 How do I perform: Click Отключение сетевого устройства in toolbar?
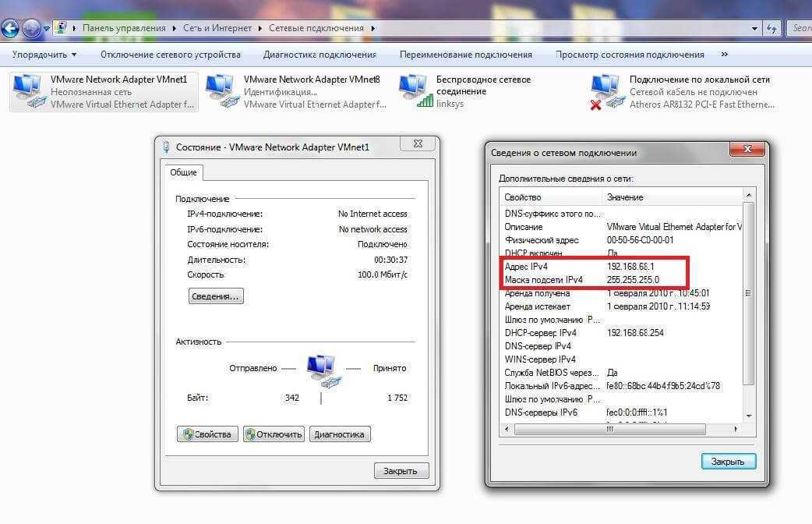tap(170, 55)
